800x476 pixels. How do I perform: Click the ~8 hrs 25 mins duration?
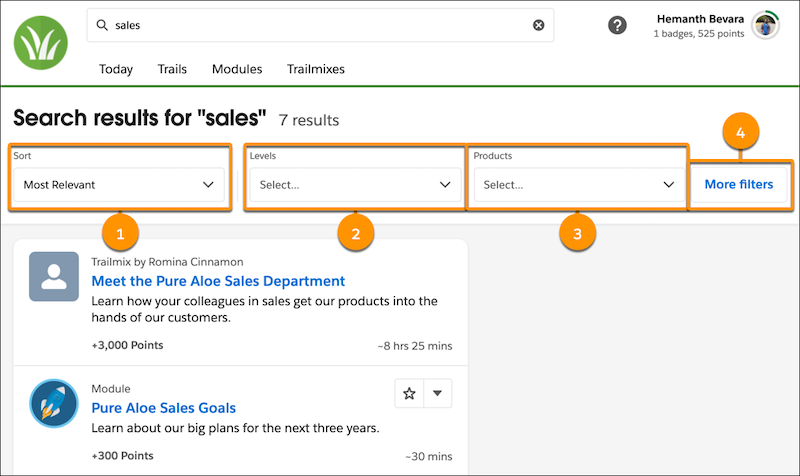(415, 346)
